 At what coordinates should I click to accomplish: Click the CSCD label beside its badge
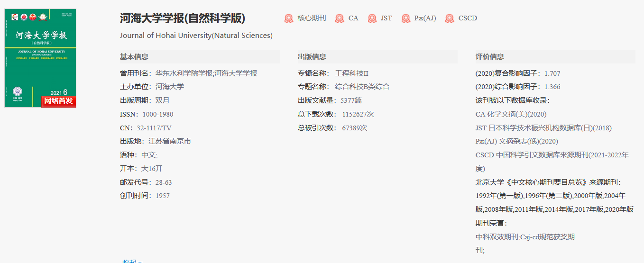(468, 18)
